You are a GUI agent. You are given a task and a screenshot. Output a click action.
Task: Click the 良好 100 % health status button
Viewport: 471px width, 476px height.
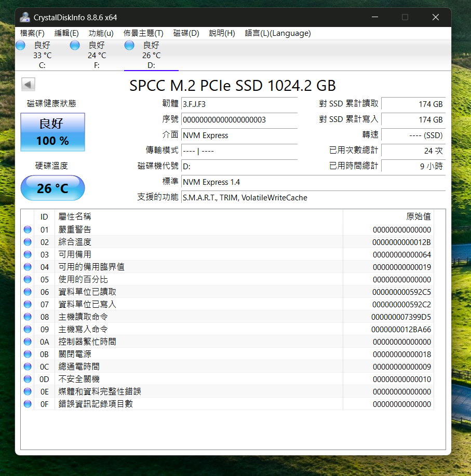click(52, 132)
